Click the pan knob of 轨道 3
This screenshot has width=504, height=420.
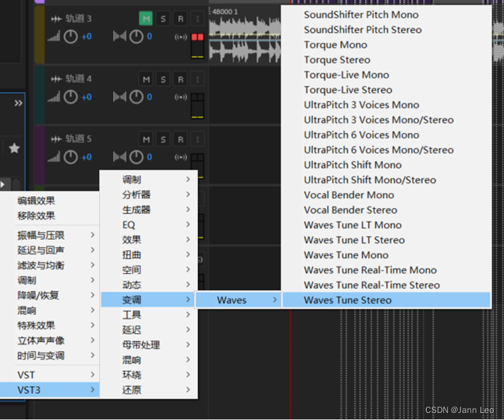click(136, 36)
